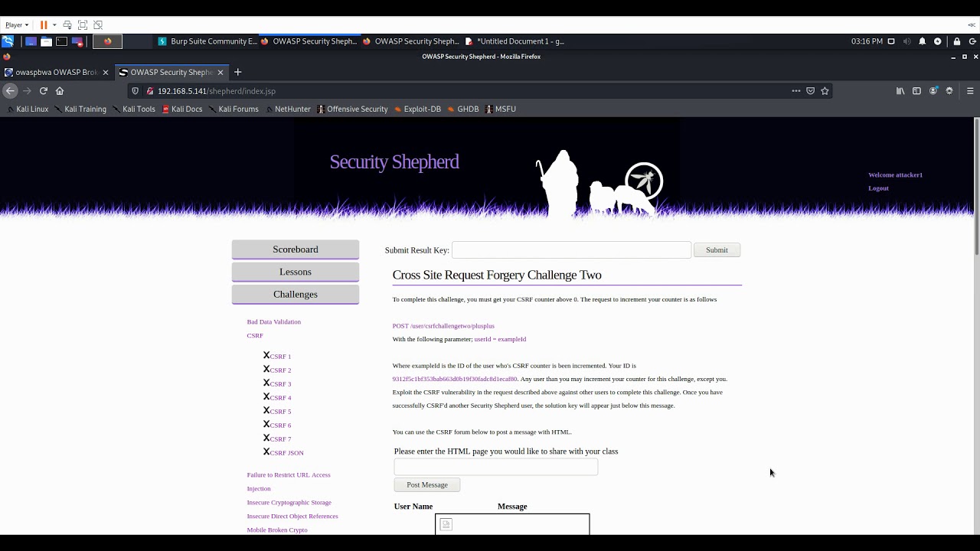This screenshot has height=551, width=980.
Task: Click the notifications bell icon
Action: (x=922, y=41)
